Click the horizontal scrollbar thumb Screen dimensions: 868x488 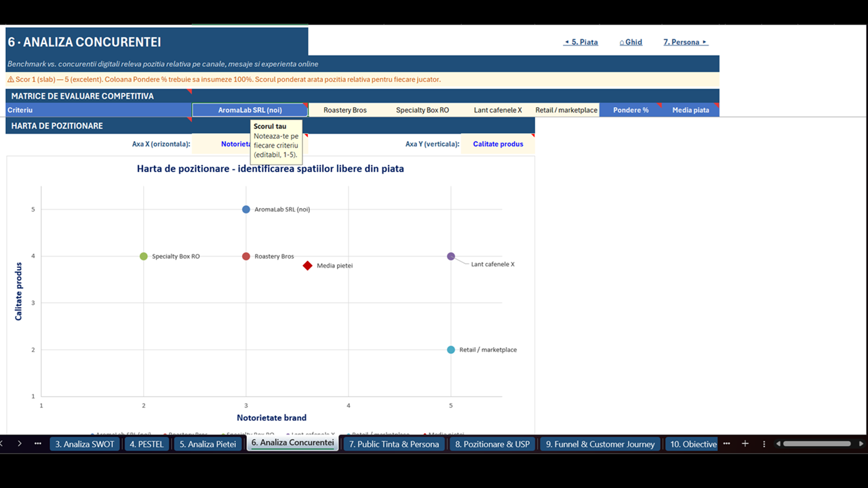(x=817, y=444)
